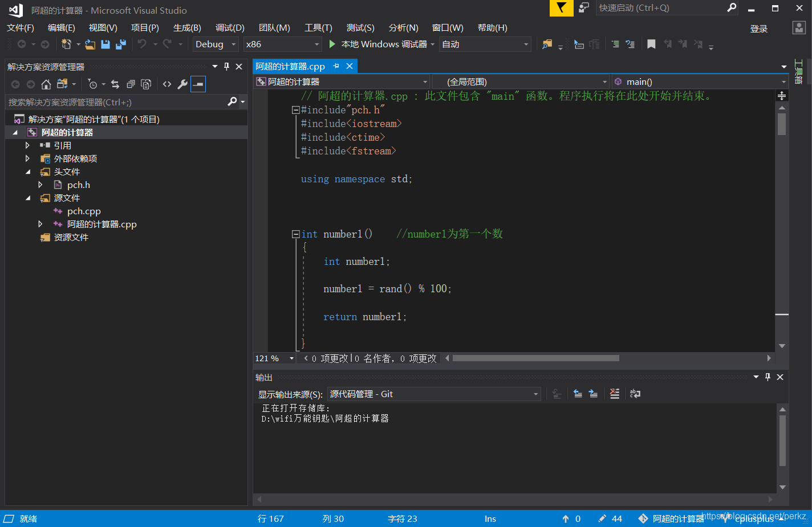Clear All output with the red X icon
This screenshot has width=812, height=527.
(614, 394)
